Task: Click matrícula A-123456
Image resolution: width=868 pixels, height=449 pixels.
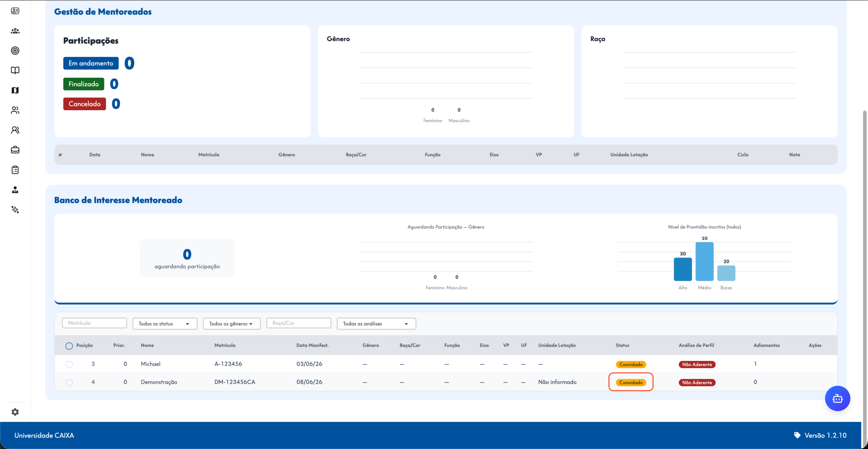Action: pos(228,364)
